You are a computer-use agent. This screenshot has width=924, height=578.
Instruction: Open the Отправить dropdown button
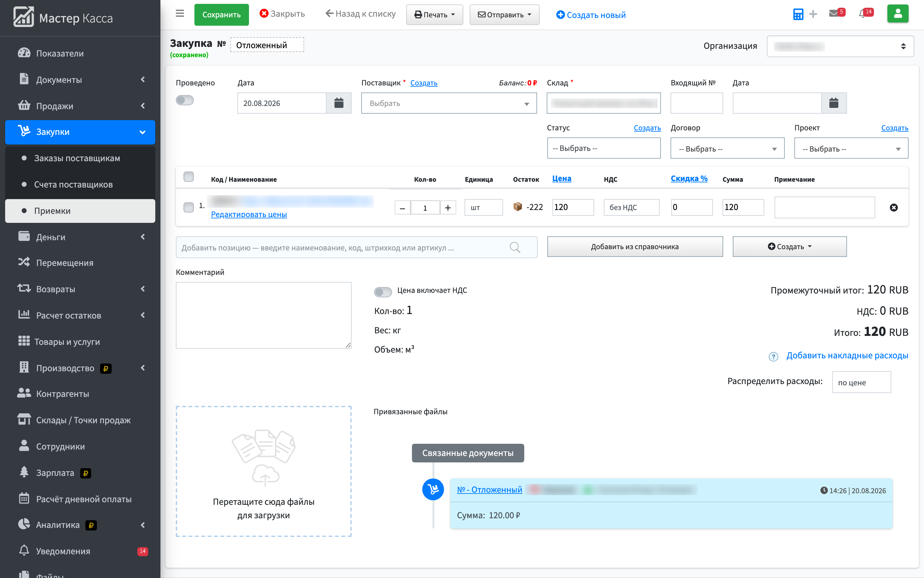pyautogui.click(x=504, y=14)
